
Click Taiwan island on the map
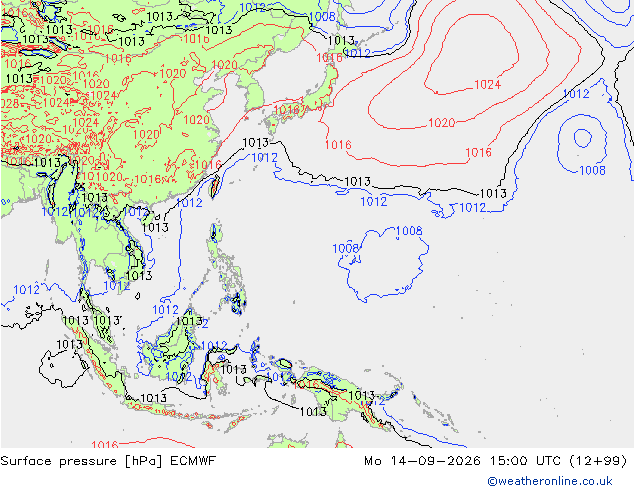tap(215, 186)
